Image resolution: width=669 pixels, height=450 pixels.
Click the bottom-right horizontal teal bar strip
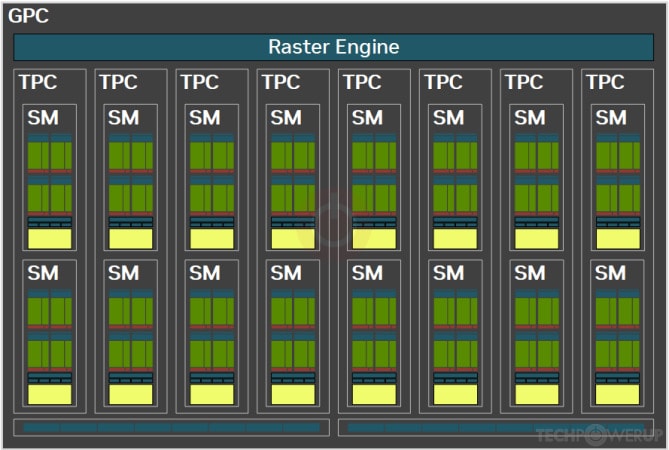click(497, 428)
